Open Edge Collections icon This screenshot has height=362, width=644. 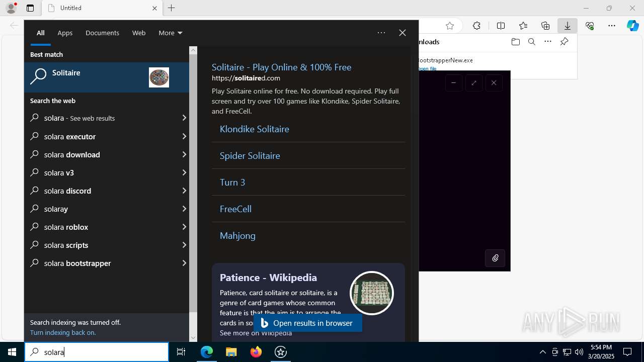545,26
